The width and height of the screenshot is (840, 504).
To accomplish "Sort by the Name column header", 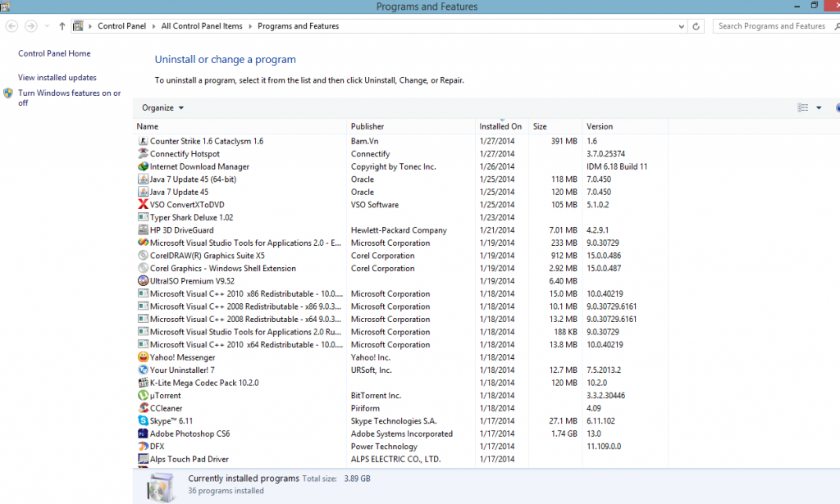I will coord(240,126).
